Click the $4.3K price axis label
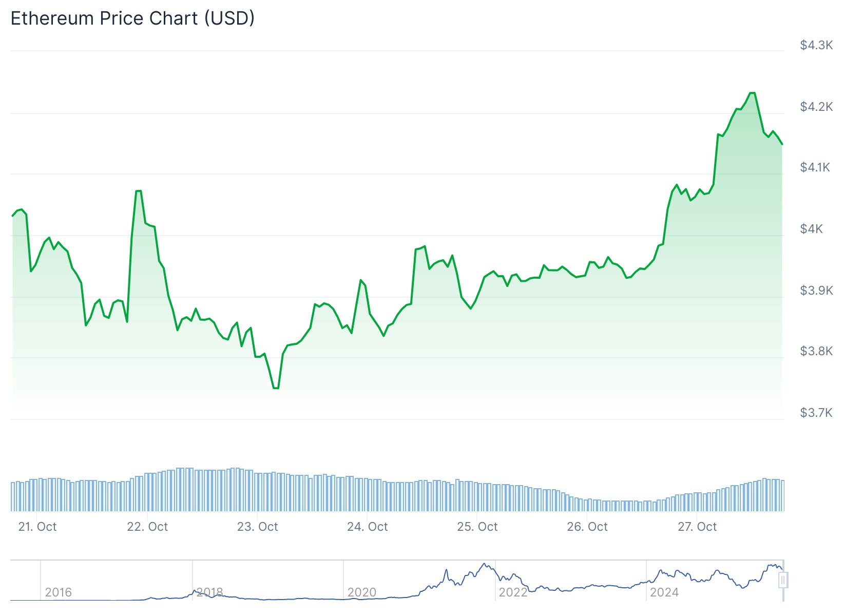Image resolution: width=844 pixels, height=616 pixels. click(816, 45)
